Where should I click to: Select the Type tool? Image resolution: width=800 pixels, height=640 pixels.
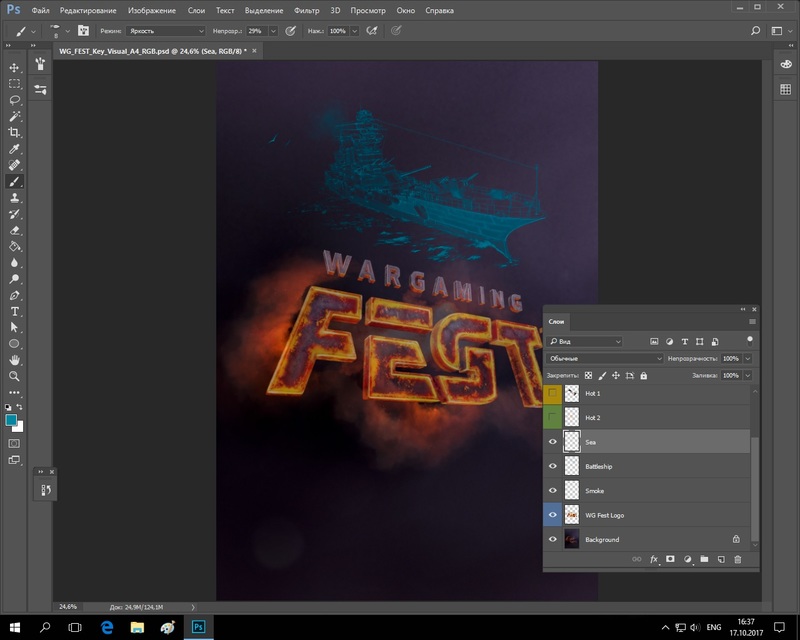[x=14, y=311]
